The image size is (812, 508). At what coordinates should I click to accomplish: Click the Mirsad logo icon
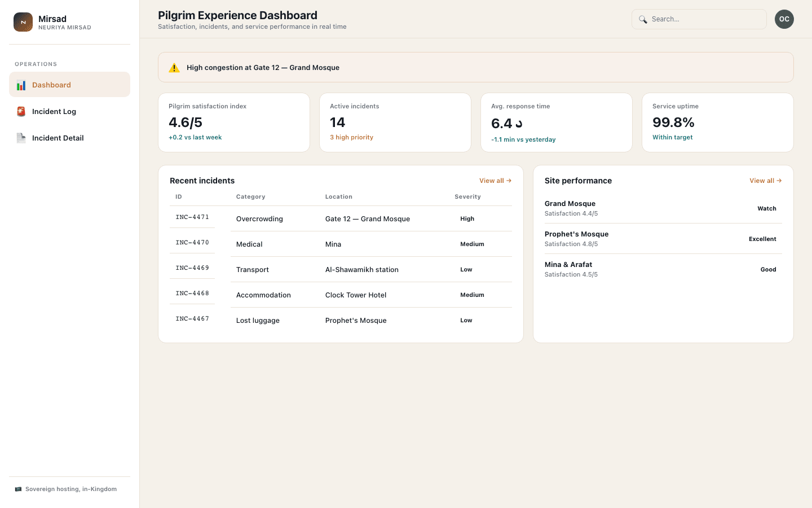click(23, 22)
